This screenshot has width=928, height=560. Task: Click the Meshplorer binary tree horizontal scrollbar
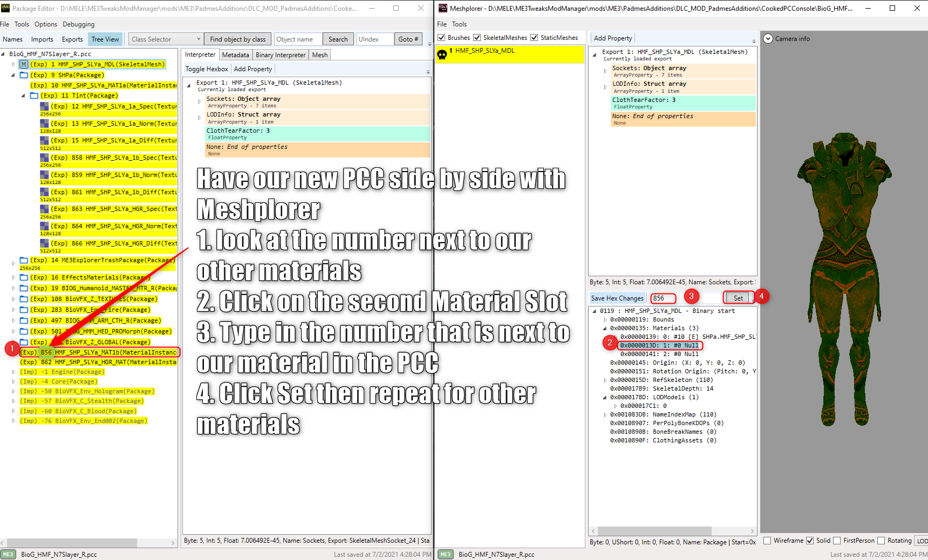(x=654, y=531)
